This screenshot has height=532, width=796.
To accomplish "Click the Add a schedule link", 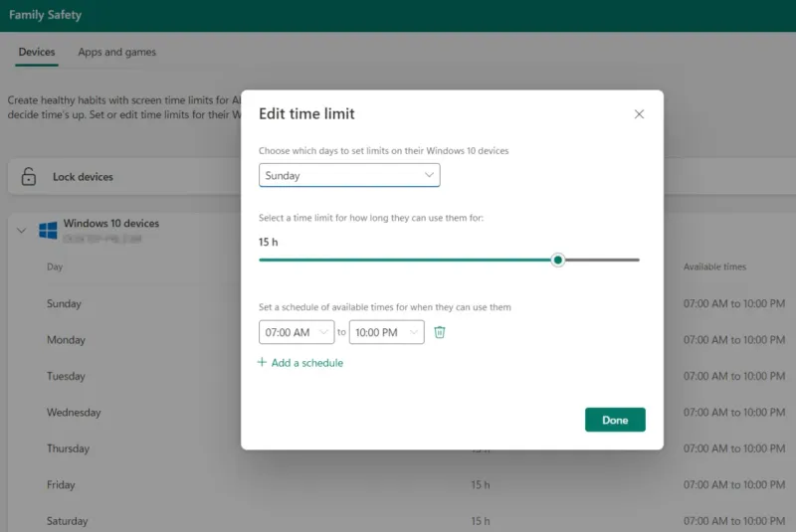I will tap(307, 363).
